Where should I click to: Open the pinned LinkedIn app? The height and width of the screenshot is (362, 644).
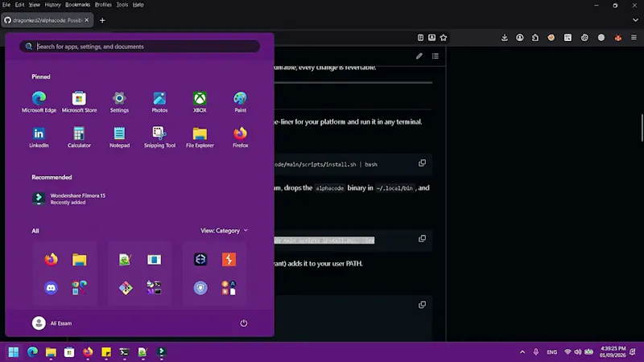[x=39, y=137]
